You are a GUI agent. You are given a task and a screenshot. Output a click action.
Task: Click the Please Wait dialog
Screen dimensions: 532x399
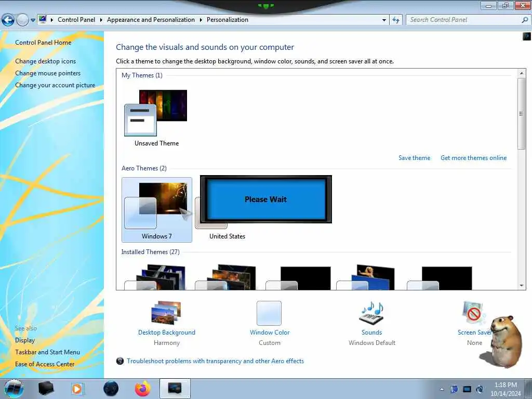(x=265, y=199)
